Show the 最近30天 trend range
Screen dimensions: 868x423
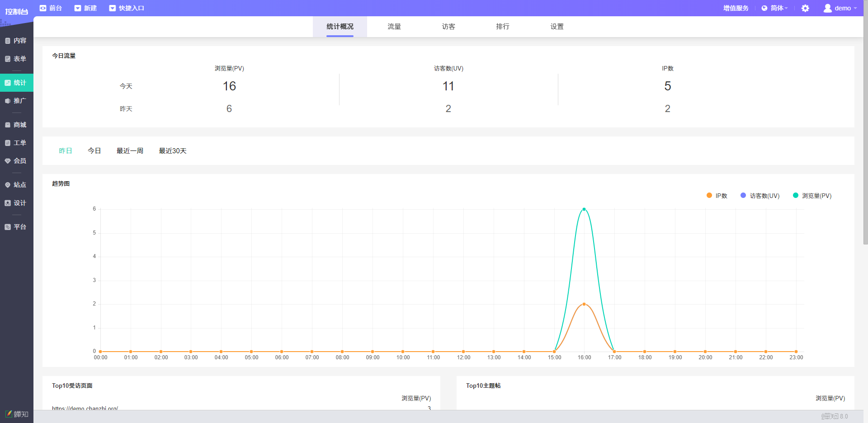173,151
